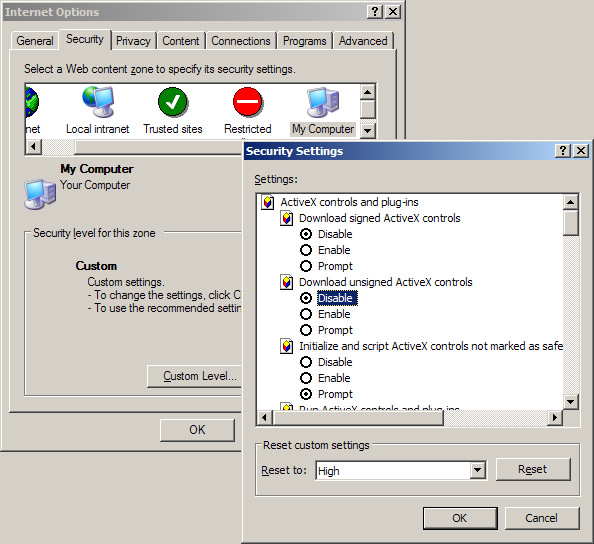The width and height of the screenshot is (594, 544).
Task: Click the Download unsigned ActiveX controls icon
Action: 287,282
